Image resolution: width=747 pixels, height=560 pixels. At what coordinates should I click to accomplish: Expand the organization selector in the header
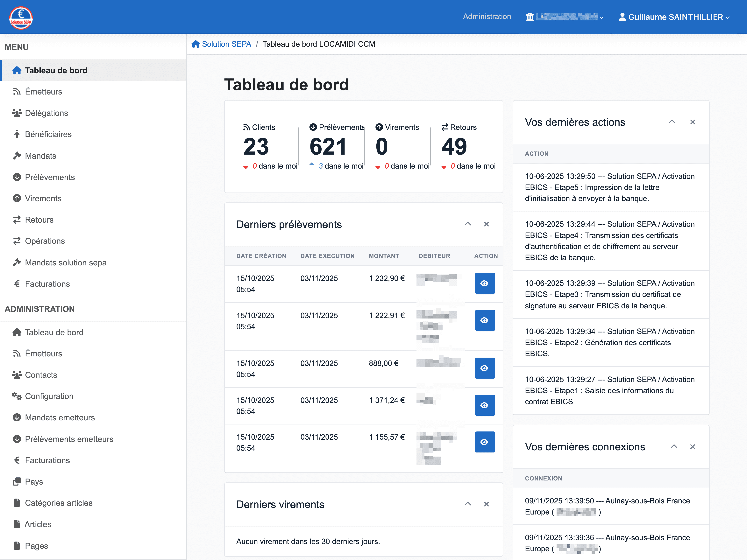[564, 17]
